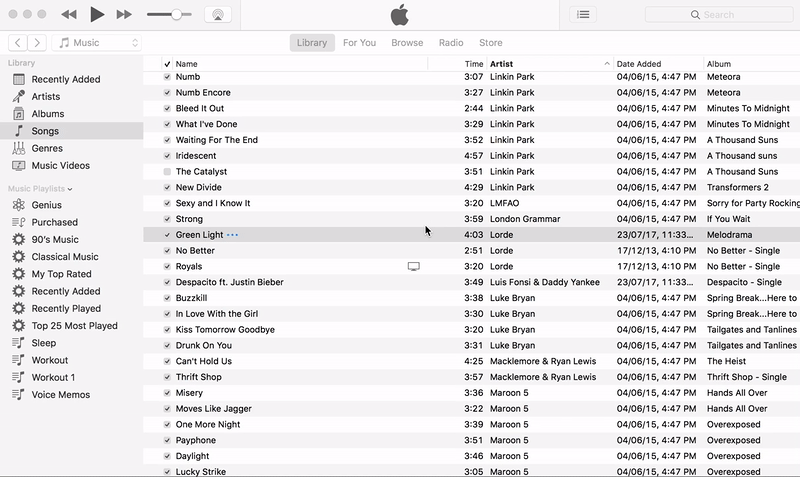Click the Play button
Screen dimensions: 800x477
(x=97, y=14)
